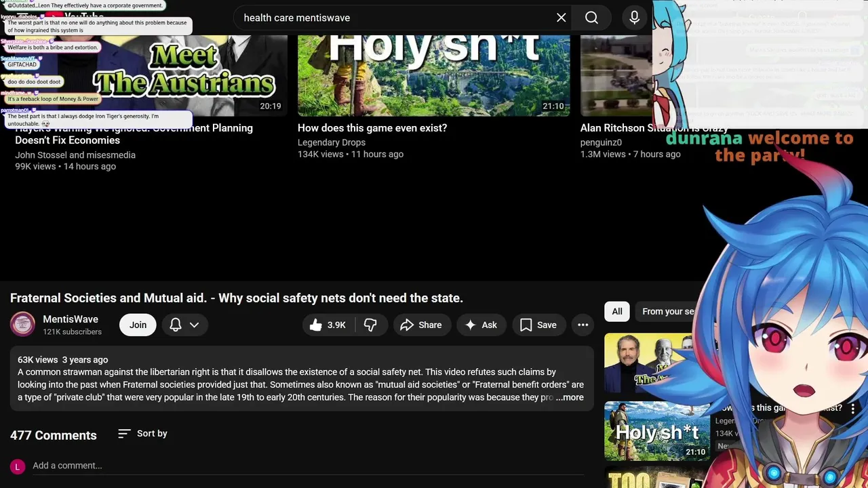Click the Fraternal Societies and Mutual aid title
This screenshot has width=868, height=488.
(x=237, y=298)
